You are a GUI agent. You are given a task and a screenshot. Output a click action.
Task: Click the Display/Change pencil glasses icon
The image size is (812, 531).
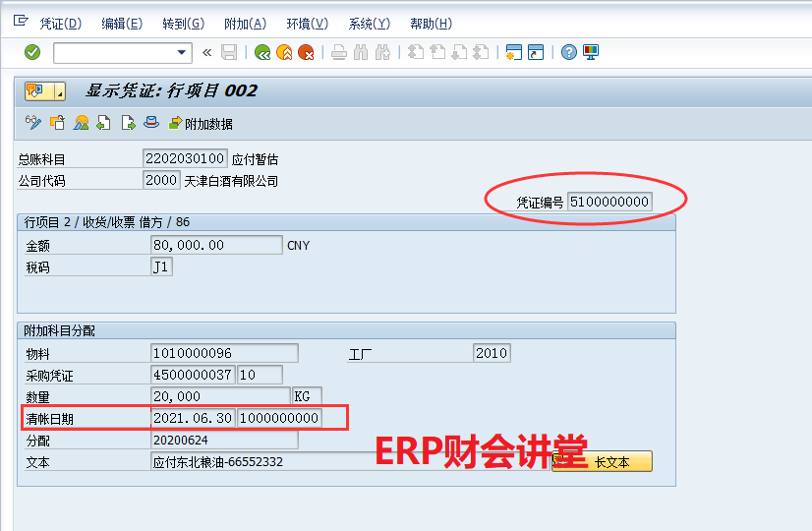point(33,123)
